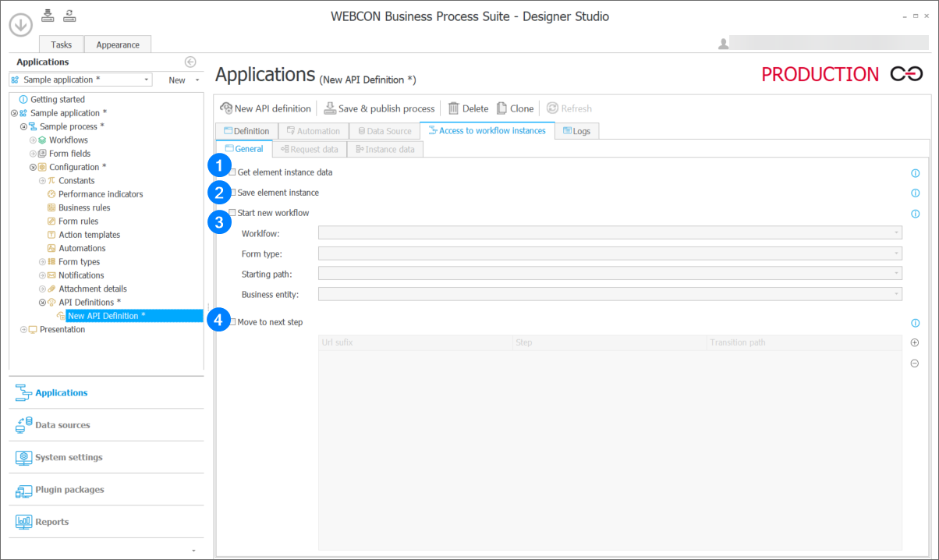Click the Applications section icon in bottom navigation

(23, 393)
